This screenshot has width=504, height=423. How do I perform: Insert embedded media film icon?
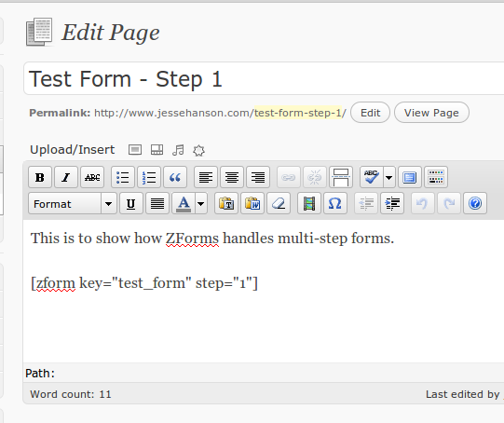click(309, 203)
